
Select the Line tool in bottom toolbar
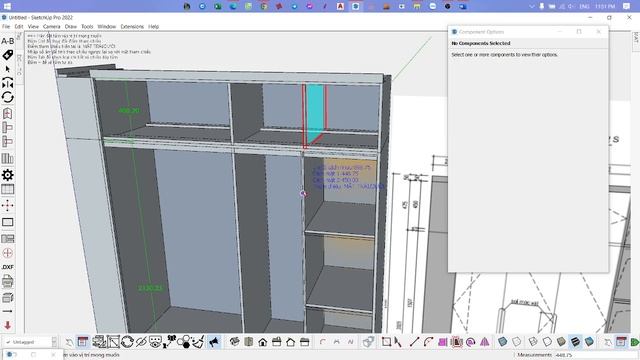pyautogui.click(x=414, y=342)
